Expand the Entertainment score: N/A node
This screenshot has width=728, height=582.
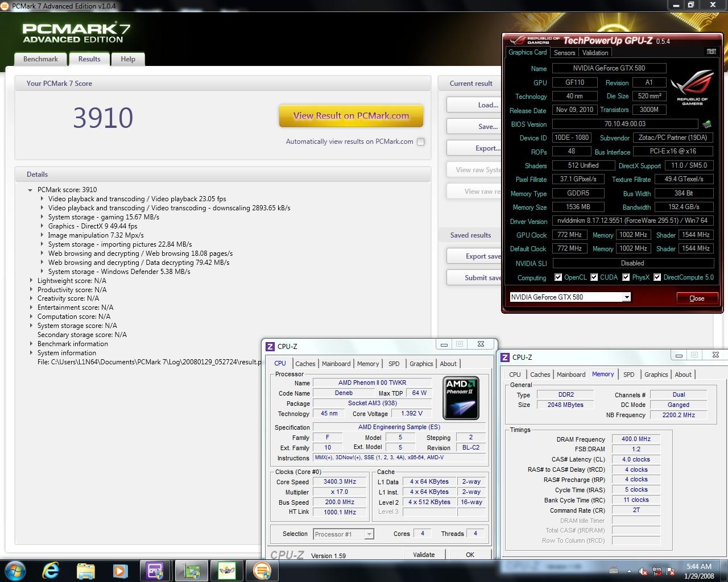31,307
